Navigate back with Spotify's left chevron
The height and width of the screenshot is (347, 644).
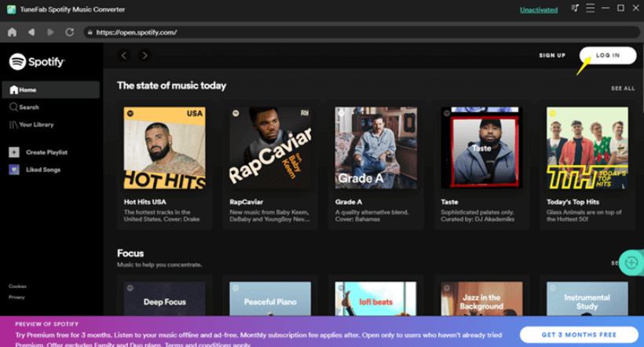point(124,56)
